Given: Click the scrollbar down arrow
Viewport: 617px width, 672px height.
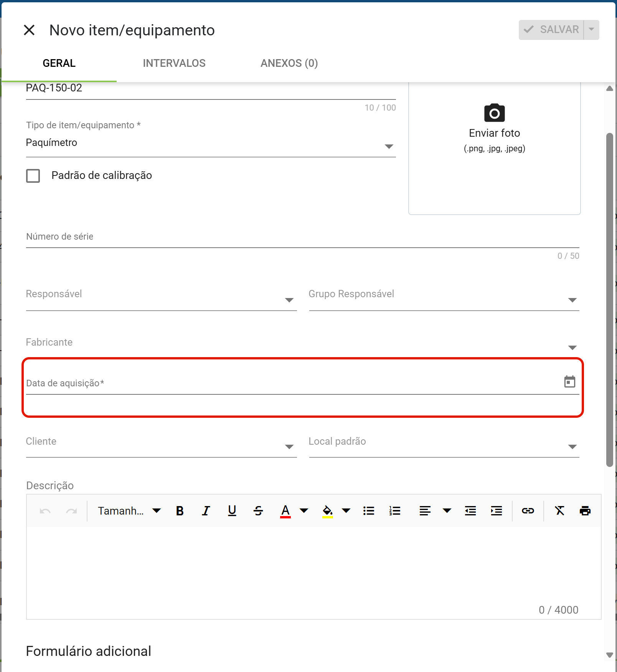Looking at the screenshot, I should [x=609, y=655].
